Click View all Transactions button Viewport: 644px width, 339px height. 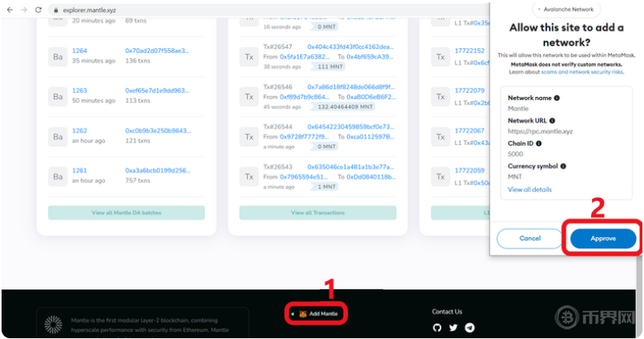[x=318, y=213]
